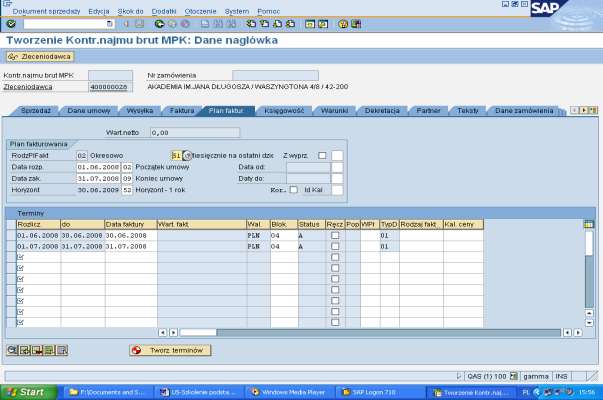The height and width of the screenshot is (400, 603).
Task: Click the red Cancel icon
Action: coord(185,24)
